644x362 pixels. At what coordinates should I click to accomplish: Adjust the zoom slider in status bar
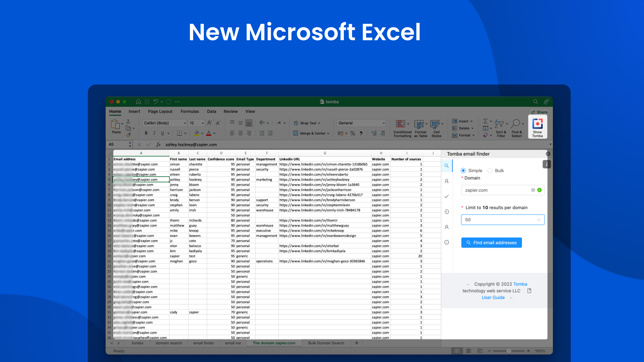coord(509,351)
